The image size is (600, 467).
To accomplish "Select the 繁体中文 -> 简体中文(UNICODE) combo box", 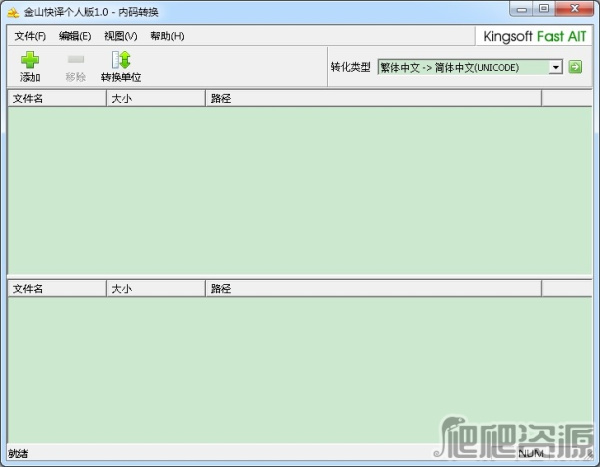I will 470,67.
